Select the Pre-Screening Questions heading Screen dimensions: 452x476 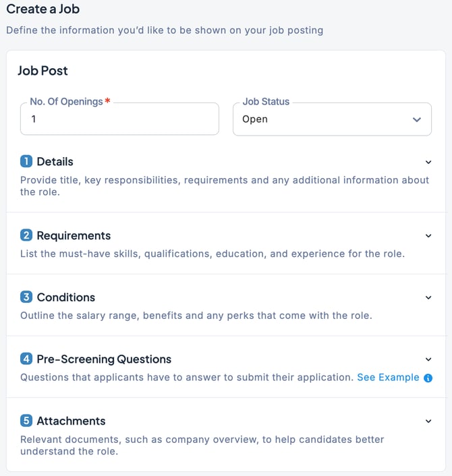pyautogui.click(x=104, y=359)
